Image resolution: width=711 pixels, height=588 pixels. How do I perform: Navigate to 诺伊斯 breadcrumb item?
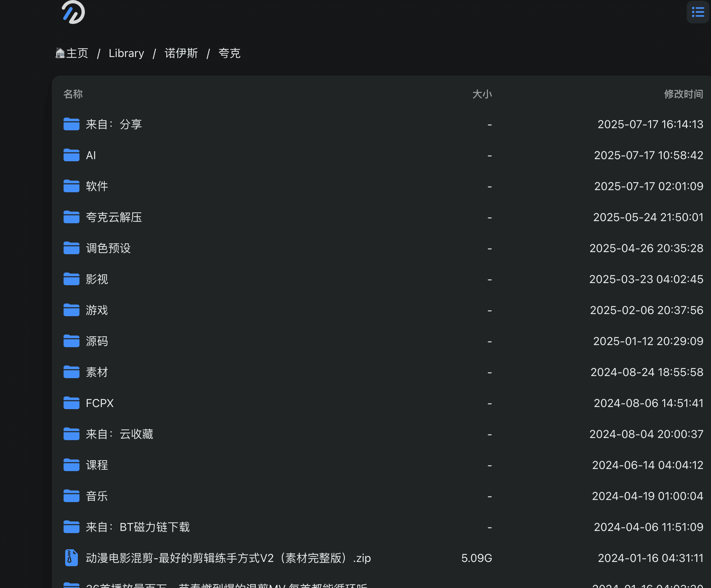(181, 53)
